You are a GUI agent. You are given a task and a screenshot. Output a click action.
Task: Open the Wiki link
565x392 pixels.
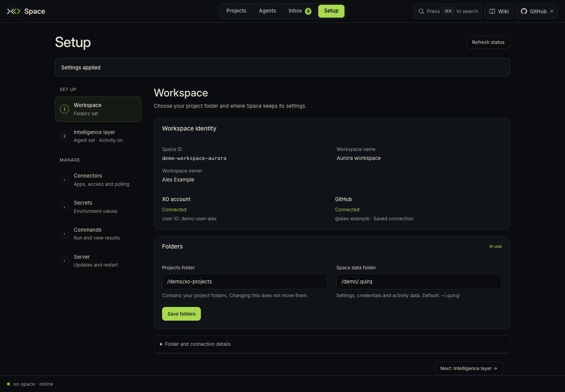pyautogui.click(x=499, y=11)
